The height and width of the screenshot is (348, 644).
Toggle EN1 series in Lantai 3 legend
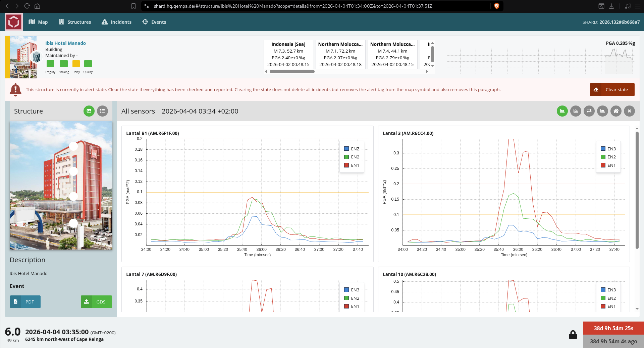[x=608, y=165]
